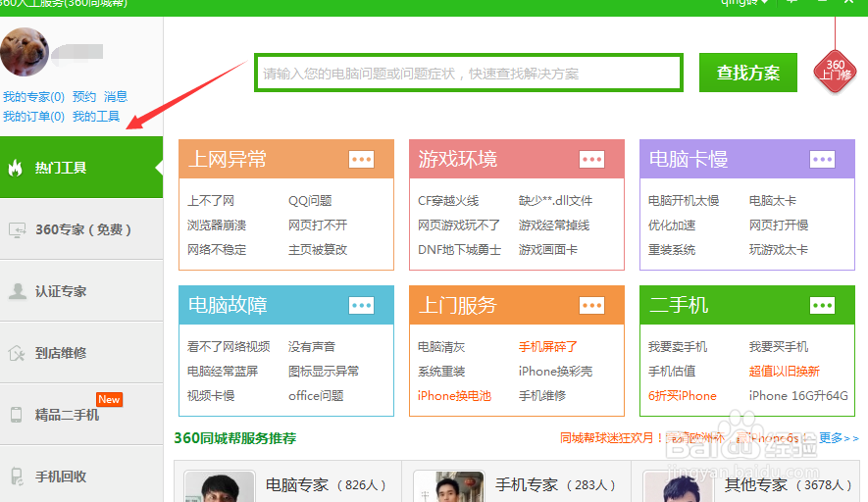Select 没有声音 item
The image size is (868, 502).
pos(312,347)
